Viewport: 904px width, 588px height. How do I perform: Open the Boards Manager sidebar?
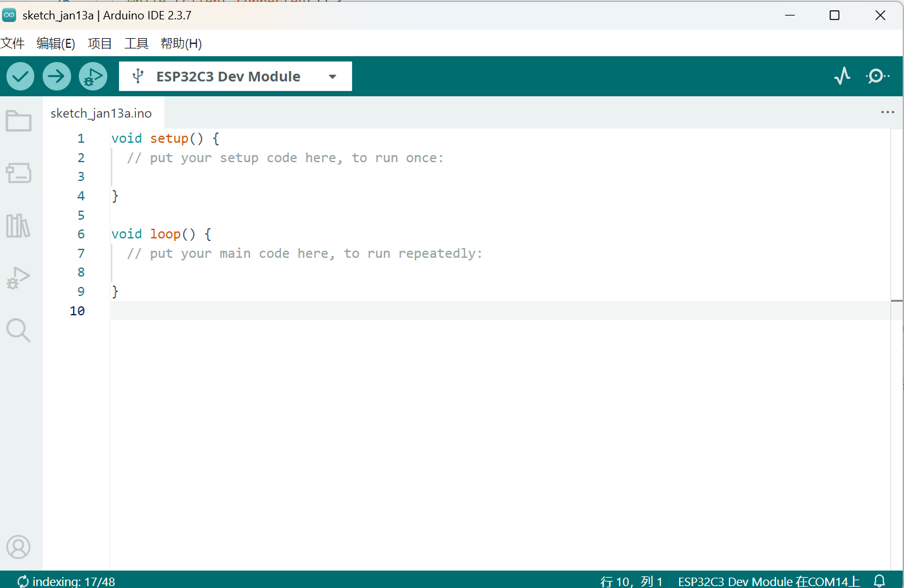coord(19,173)
